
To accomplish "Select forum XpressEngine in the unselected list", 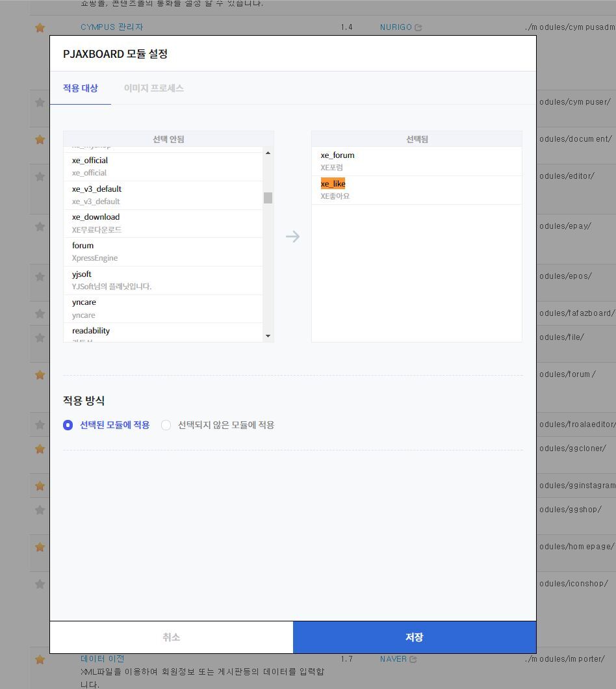I will click(x=163, y=252).
